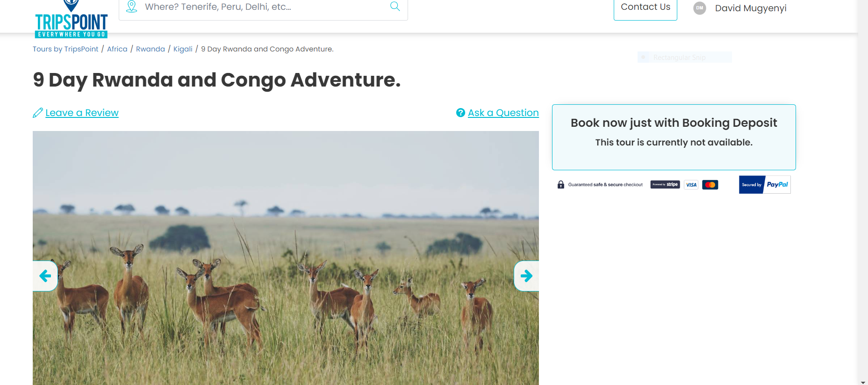Click the magnifying glass search icon
Image resolution: width=868 pixels, height=385 pixels.
click(395, 6)
